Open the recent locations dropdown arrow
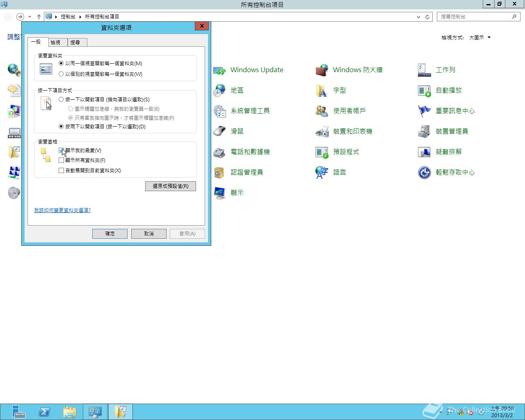Screen dimensions: 525x420 tap(30, 17)
